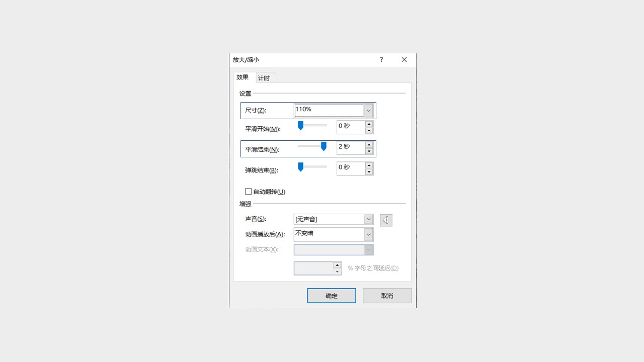
Task: Click the 平滑结束 2 秒 input field
Action: pyautogui.click(x=351, y=148)
